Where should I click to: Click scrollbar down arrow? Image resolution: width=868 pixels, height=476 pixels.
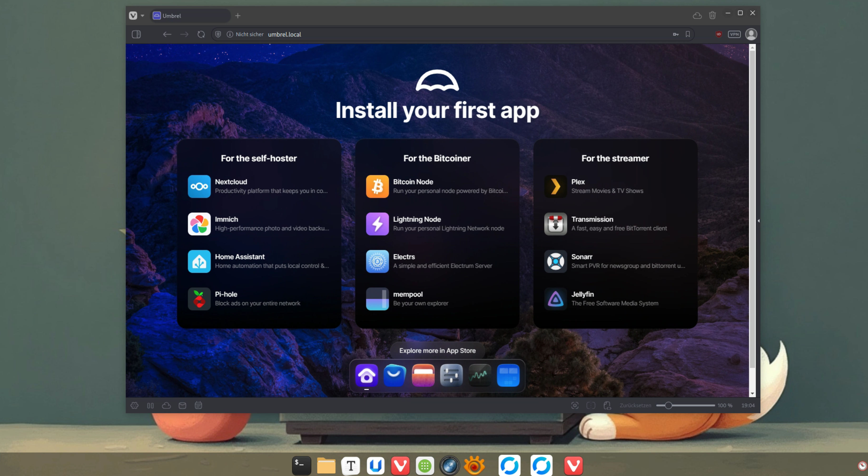coord(752,394)
